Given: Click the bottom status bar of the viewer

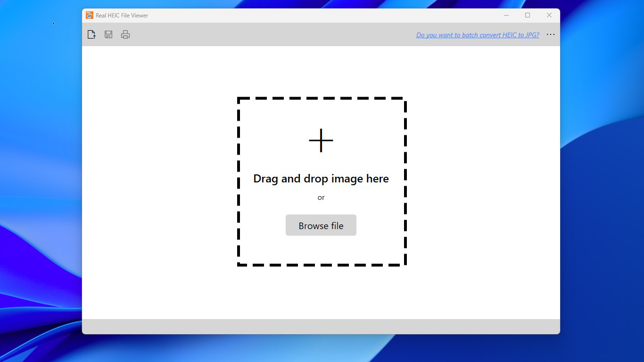Looking at the screenshot, I should click(321, 326).
